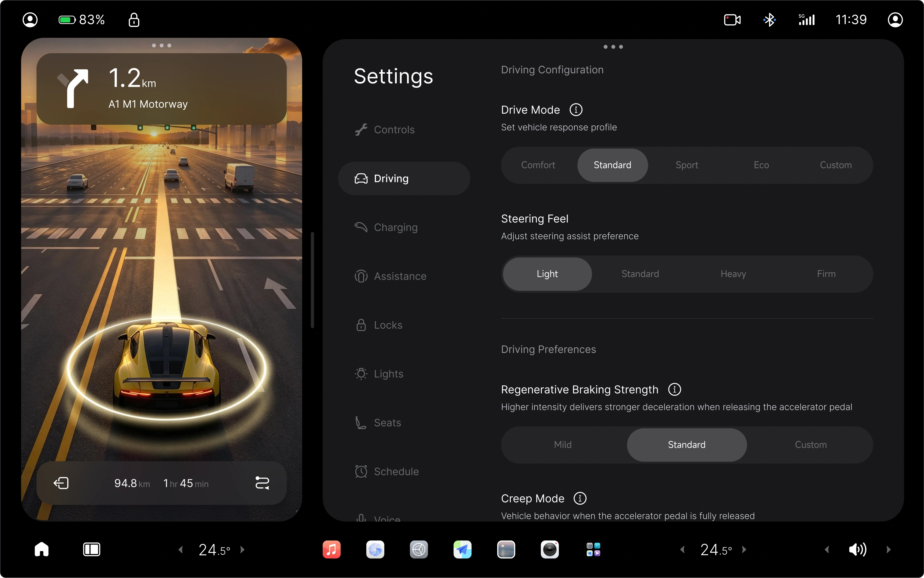Select Comfort drive mode
The width and height of the screenshot is (924, 578).
click(538, 165)
